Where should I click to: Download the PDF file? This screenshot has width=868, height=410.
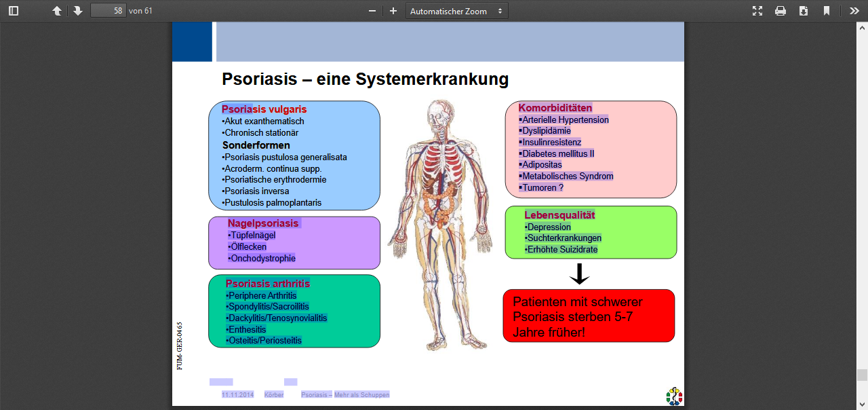point(804,11)
